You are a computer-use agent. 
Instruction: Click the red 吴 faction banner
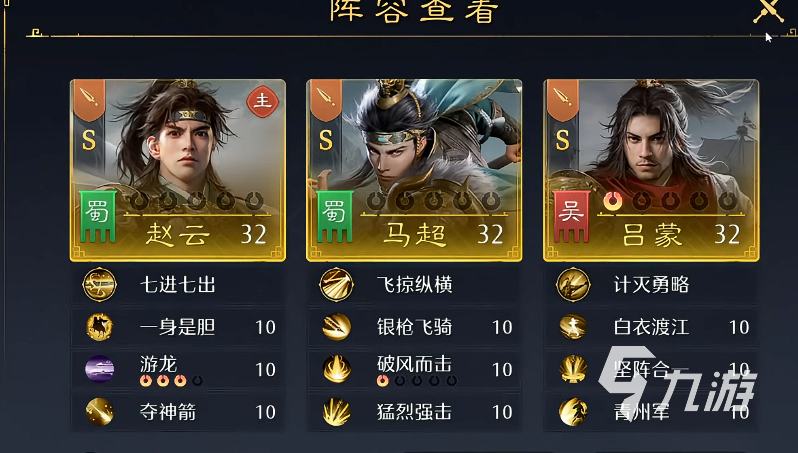pyautogui.click(x=572, y=216)
